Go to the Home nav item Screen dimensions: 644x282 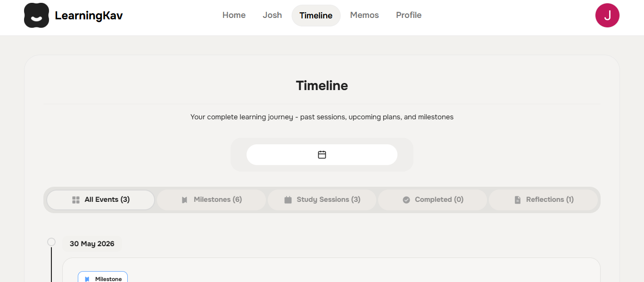pyautogui.click(x=234, y=15)
